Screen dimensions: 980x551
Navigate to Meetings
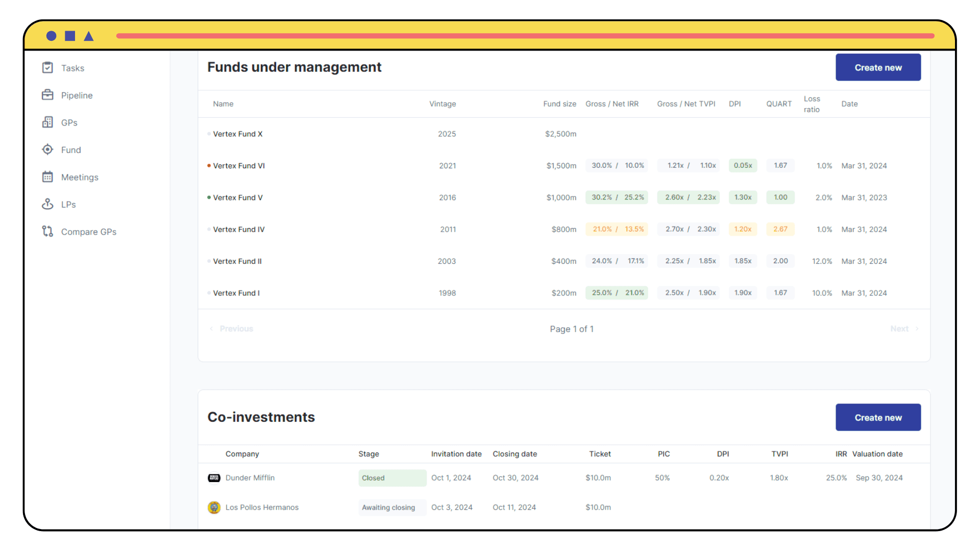(x=80, y=177)
